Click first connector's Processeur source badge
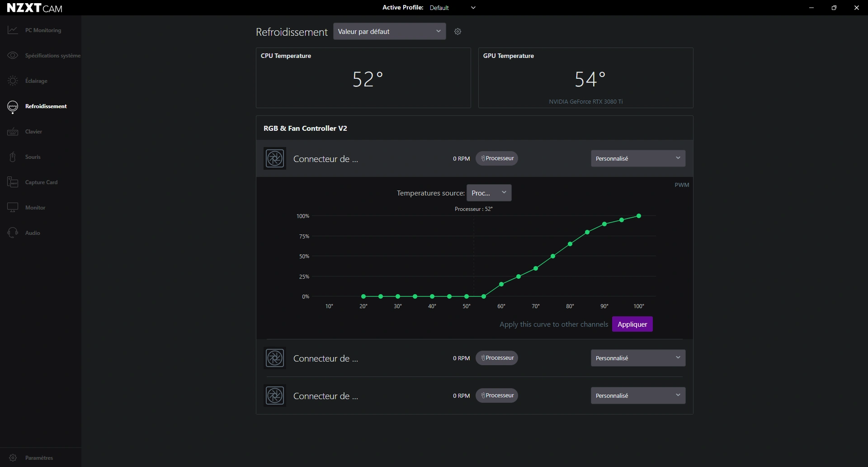 [x=496, y=158]
